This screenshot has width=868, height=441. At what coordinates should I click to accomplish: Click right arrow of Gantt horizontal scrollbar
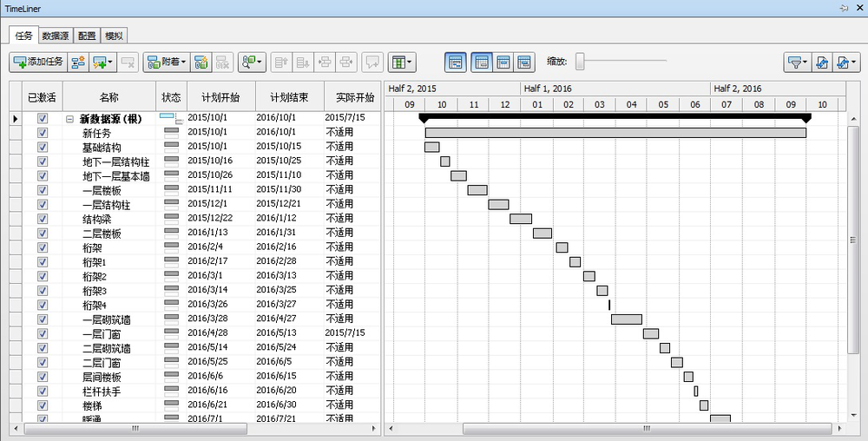(x=839, y=429)
